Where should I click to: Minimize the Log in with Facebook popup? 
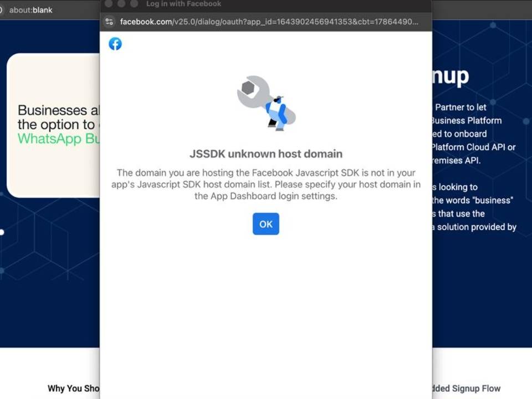[121, 4]
